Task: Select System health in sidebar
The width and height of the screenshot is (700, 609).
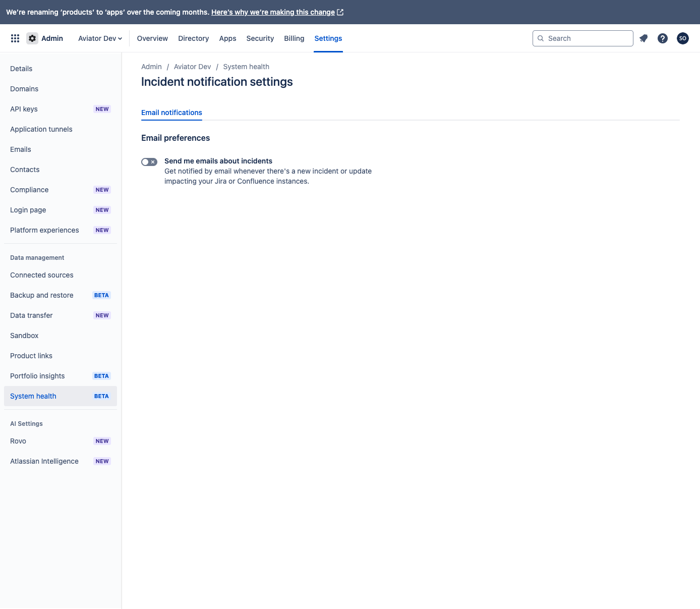Action: tap(61, 396)
